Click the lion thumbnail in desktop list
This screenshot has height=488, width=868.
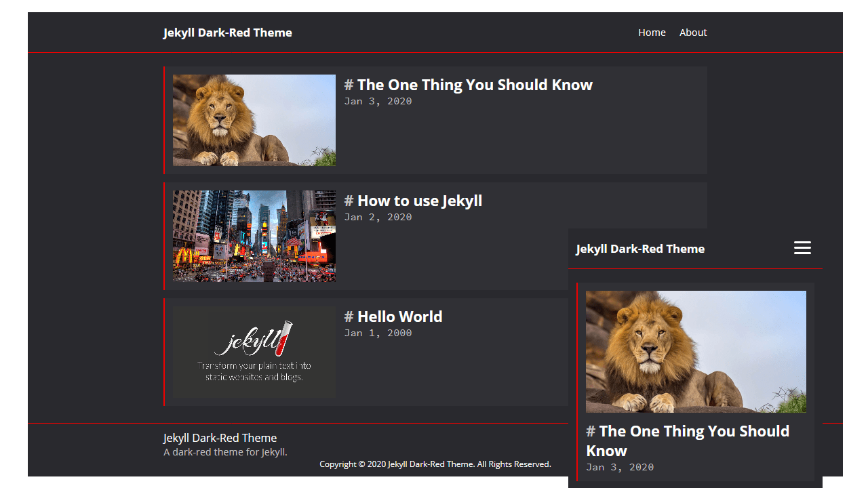point(254,120)
